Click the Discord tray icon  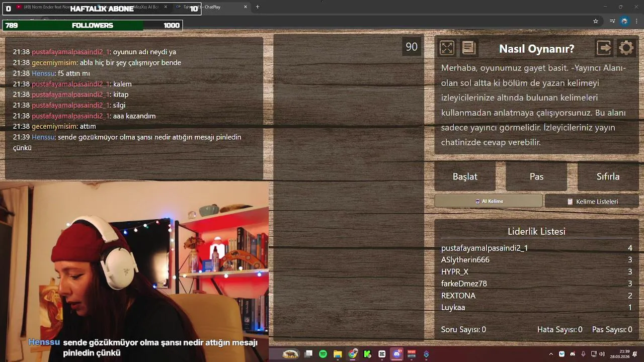[x=573, y=354]
